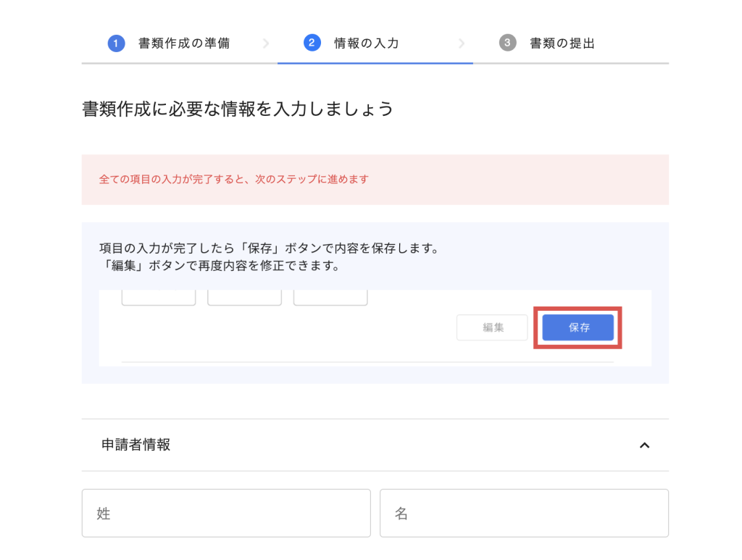
Task: Click the 申請者情報 section header
Action: tap(136, 445)
